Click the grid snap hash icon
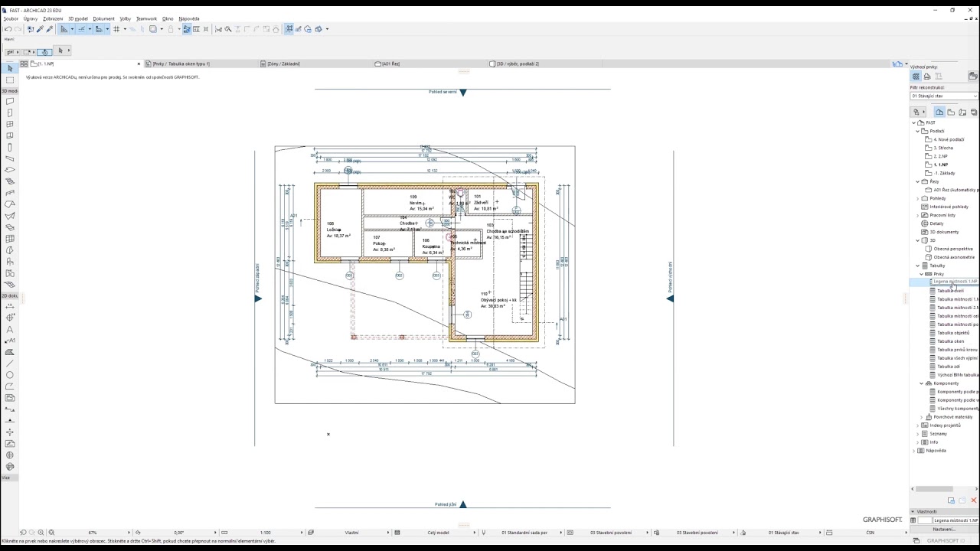The width and height of the screenshot is (980, 551). click(116, 29)
